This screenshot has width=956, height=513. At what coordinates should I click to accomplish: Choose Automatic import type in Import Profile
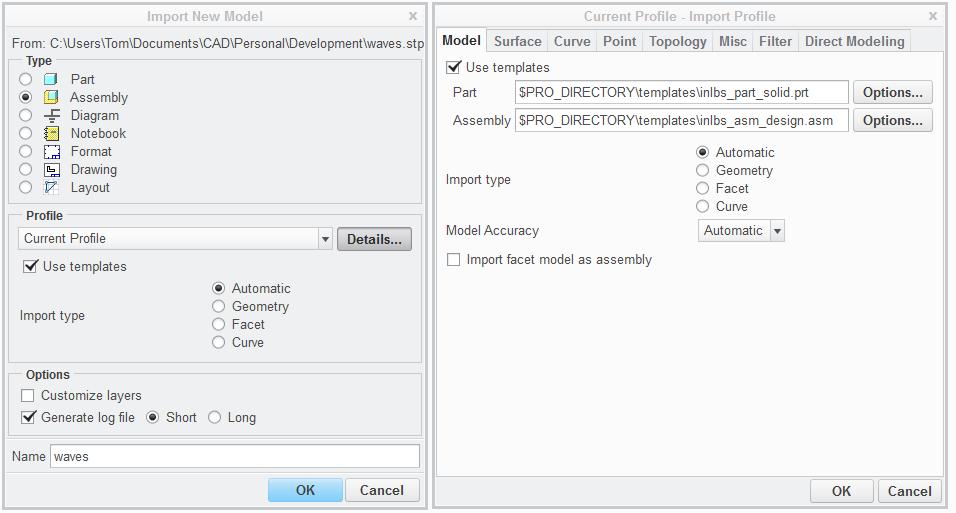[702, 152]
